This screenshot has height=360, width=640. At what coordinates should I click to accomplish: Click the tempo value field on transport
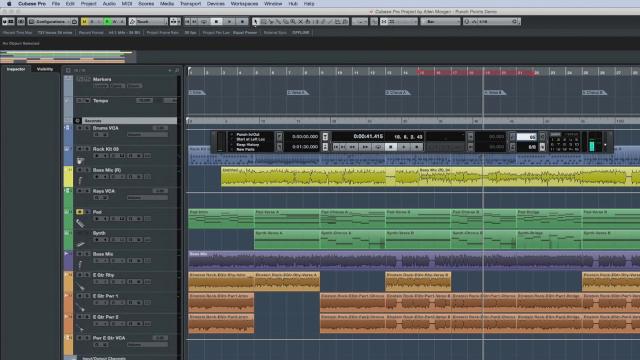point(527,137)
